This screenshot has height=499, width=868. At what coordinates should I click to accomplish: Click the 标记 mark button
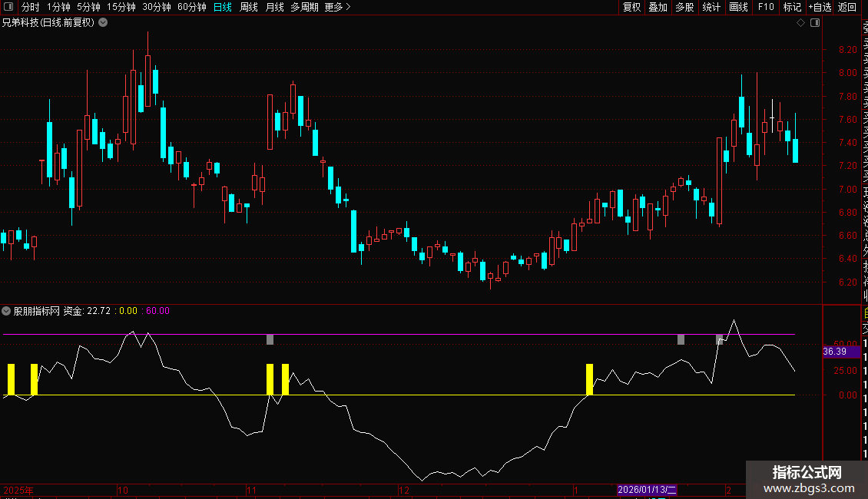792,7
